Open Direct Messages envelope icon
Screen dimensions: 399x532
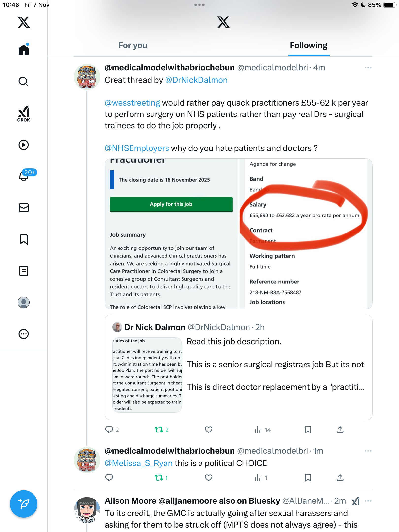[24, 208]
